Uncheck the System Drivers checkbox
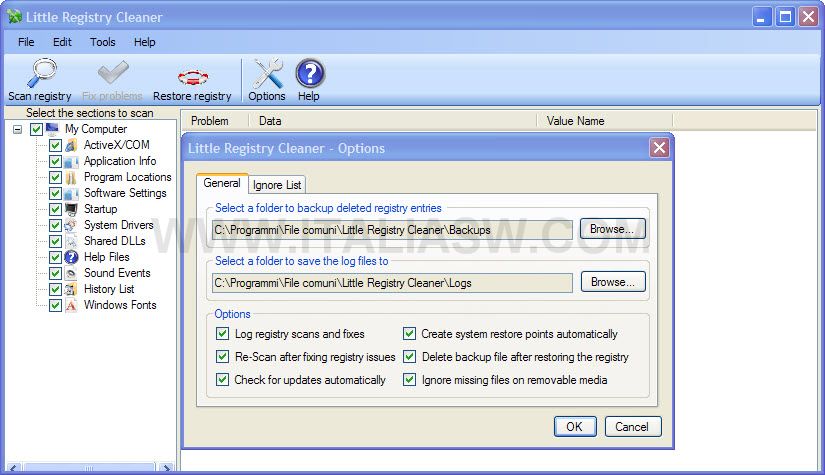 [x=55, y=226]
